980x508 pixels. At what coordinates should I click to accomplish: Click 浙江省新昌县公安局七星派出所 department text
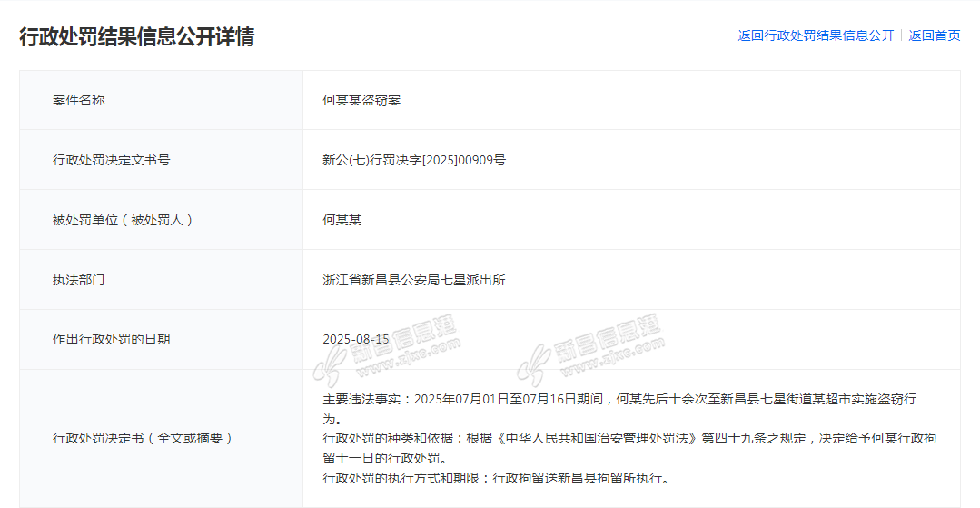[414, 280]
